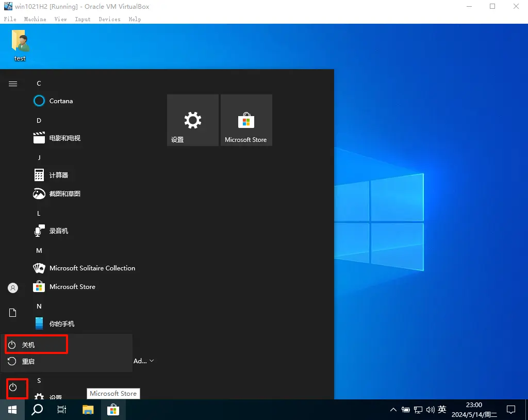528x420 pixels.
Task: Jump to letter D app group
Action: click(39, 120)
